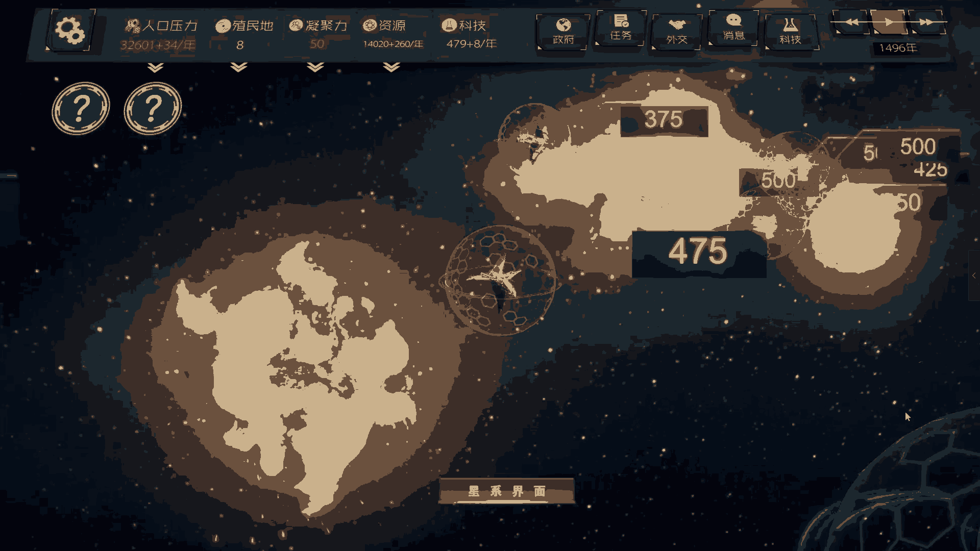
Task: Click the 殖民地 colony icon
Action: pos(223,26)
